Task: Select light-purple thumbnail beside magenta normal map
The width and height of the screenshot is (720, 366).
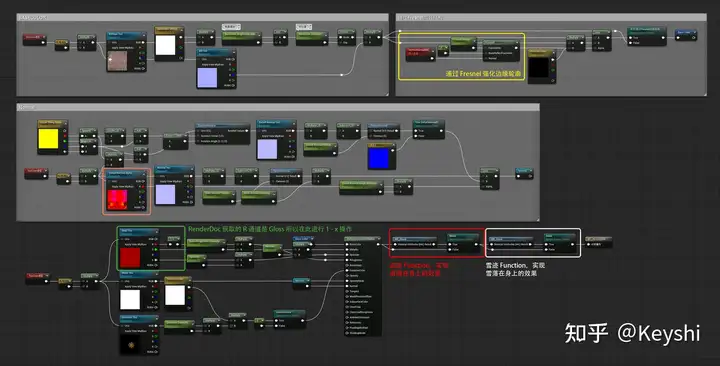Action: (166, 195)
